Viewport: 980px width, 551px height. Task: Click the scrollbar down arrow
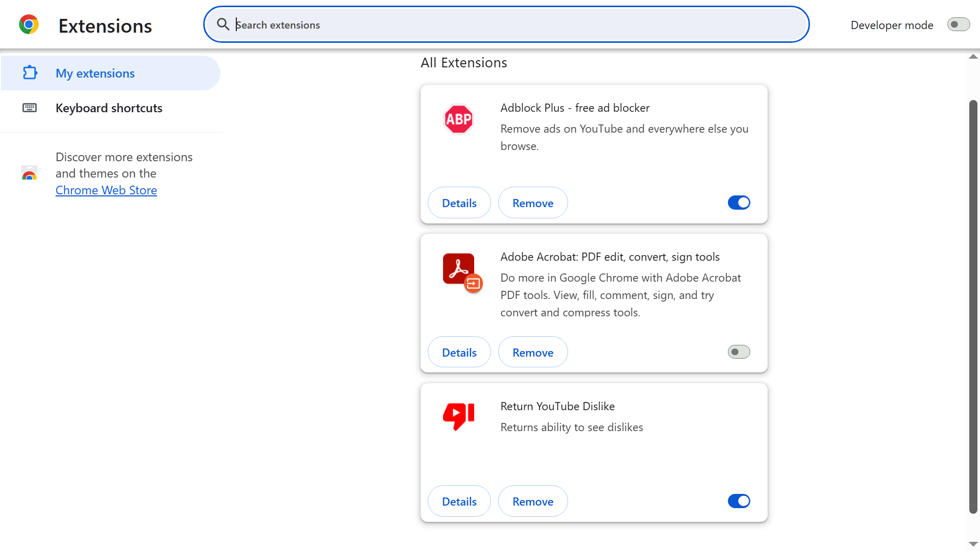(973, 544)
